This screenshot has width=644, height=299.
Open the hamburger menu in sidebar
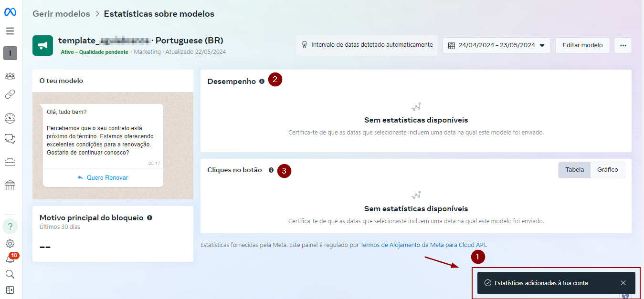(x=10, y=31)
